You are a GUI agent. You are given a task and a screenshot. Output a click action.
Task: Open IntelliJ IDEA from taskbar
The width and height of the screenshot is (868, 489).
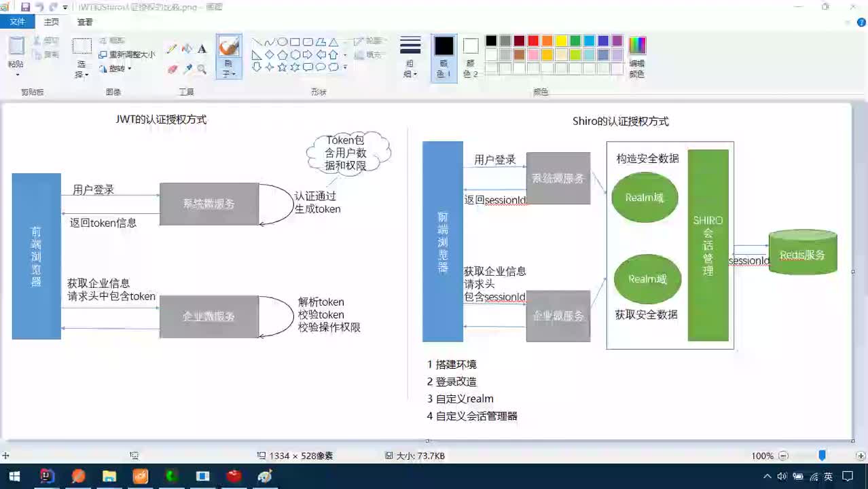click(46, 476)
